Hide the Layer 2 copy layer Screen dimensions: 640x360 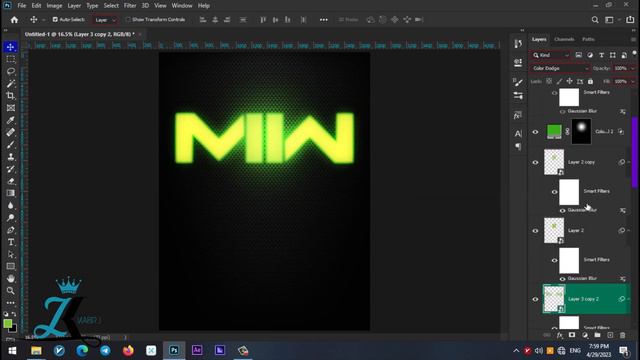click(x=535, y=162)
